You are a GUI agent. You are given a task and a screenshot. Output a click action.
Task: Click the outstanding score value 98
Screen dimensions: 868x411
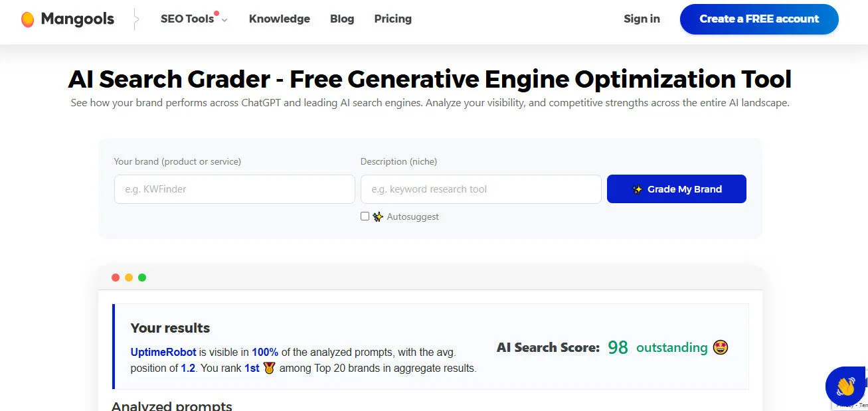click(617, 347)
